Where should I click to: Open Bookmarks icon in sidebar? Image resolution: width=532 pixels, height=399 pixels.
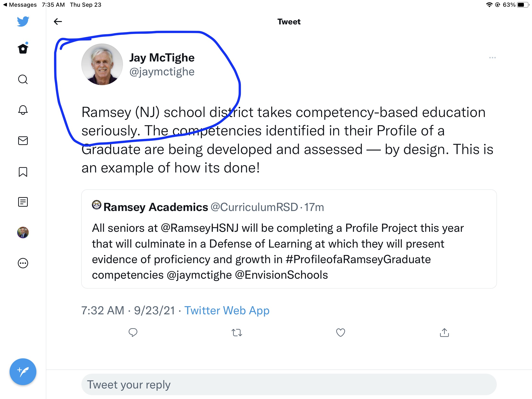tap(23, 172)
